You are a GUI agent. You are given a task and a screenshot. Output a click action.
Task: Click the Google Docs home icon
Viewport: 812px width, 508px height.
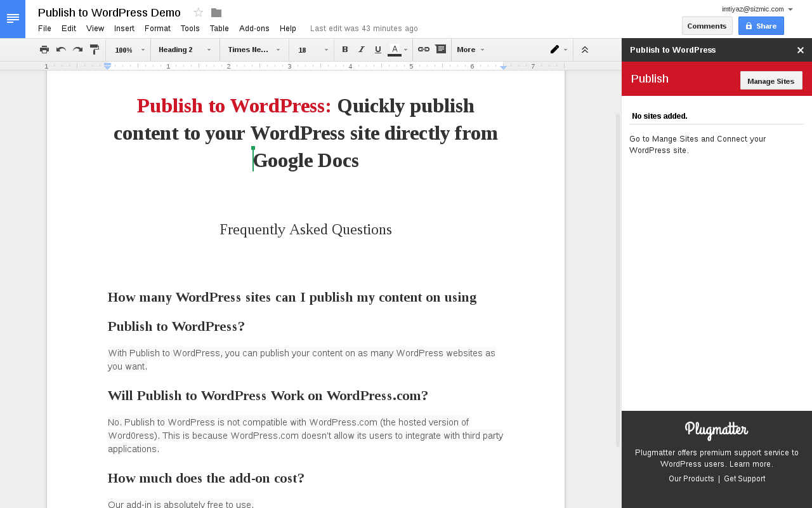coord(13,19)
